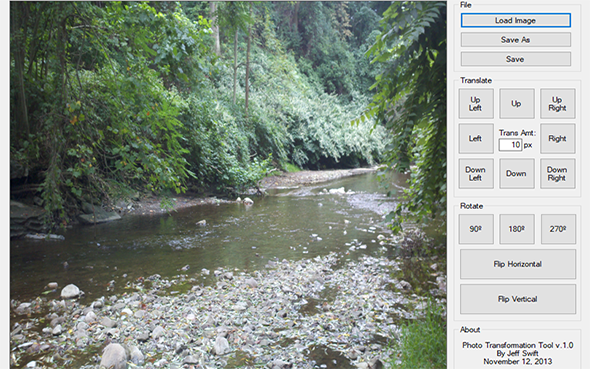590x369 pixels.
Task: Translate image Up Right
Action: tap(558, 104)
